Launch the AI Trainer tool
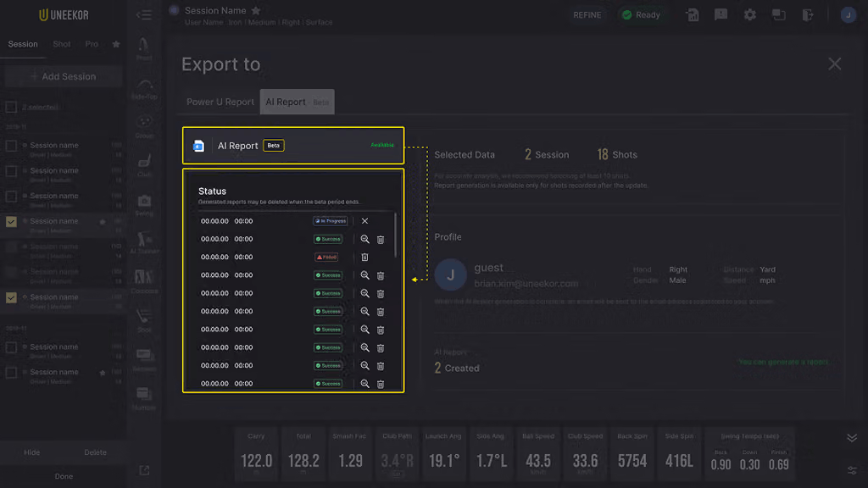 tap(144, 243)
